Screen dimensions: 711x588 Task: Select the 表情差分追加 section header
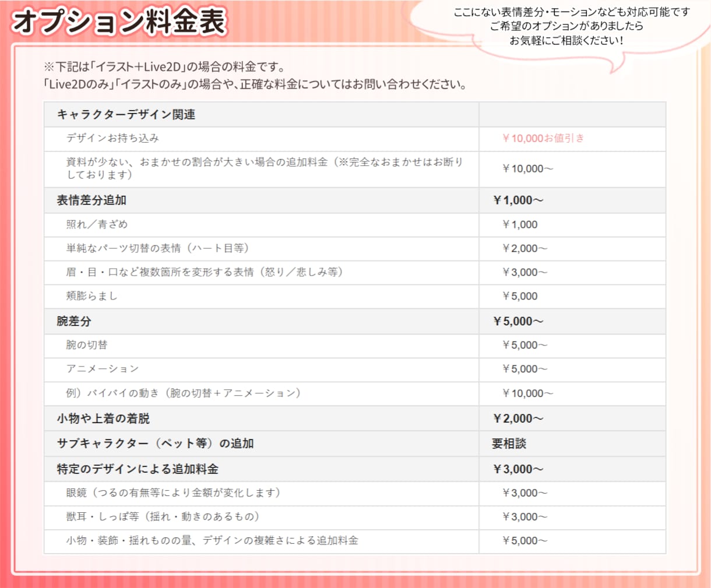tap(91, 200)
